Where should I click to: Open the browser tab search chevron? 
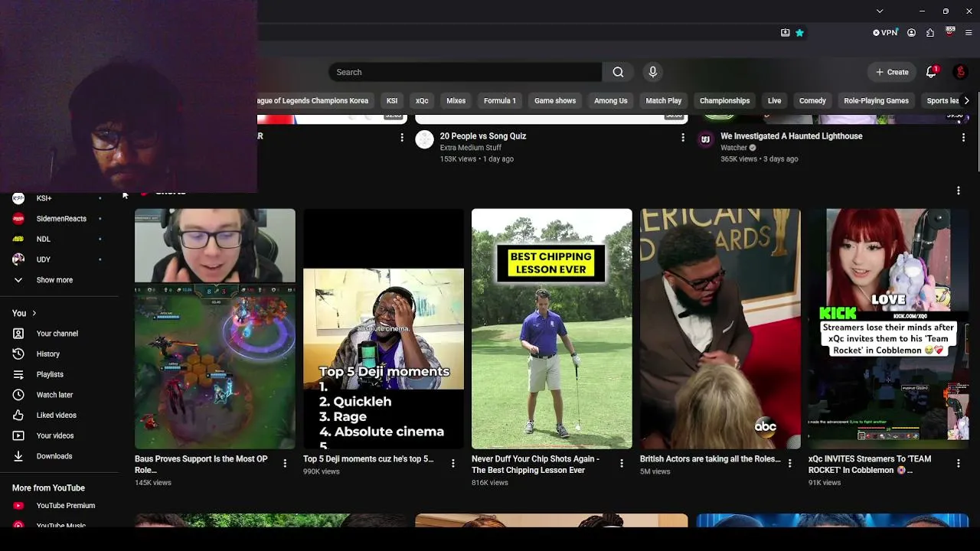click(x=880, y=11)
